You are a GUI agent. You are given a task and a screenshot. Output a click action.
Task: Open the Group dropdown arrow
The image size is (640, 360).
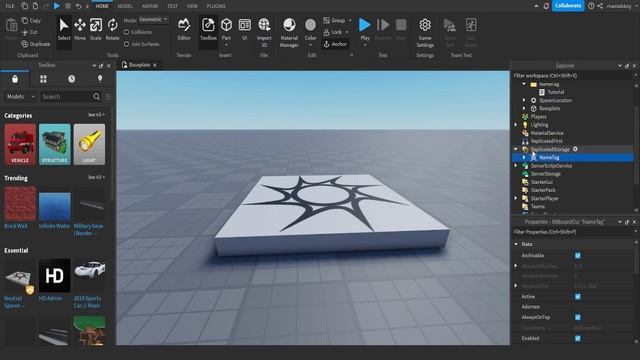pyautogui.click(x=350, y=20)
